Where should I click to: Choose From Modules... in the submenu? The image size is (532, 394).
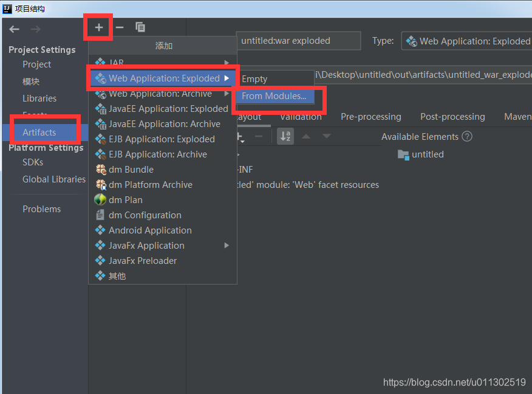tap(275, 96)
